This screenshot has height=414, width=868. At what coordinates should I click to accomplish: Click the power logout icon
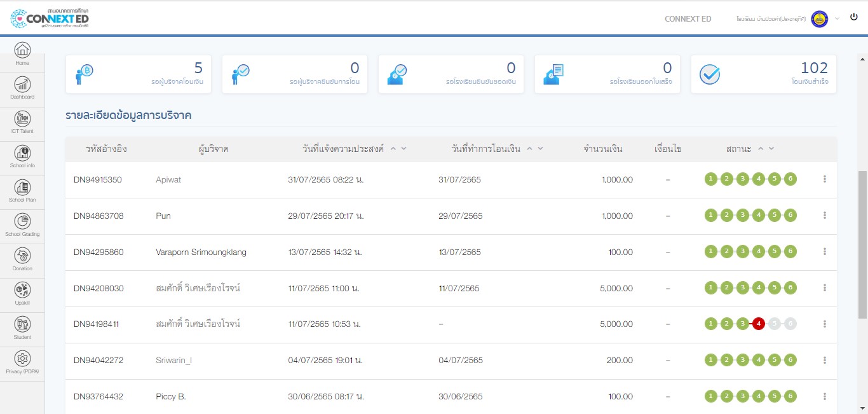[853, 18]
